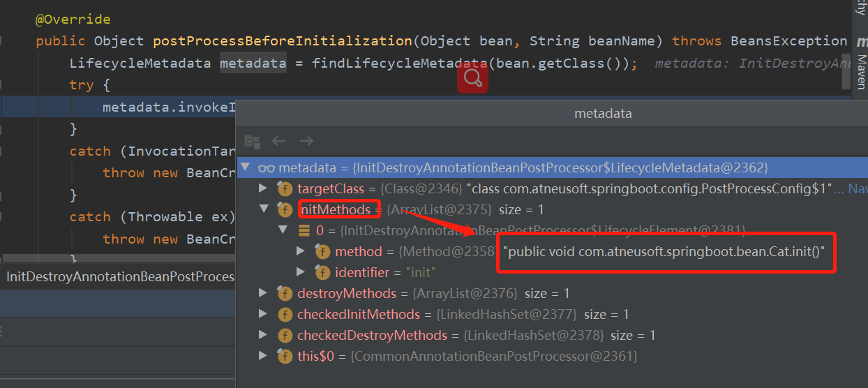Viewport: 868px width, 388px height.
Task: Expand the targetClass node
Action: tap(263, 188)
